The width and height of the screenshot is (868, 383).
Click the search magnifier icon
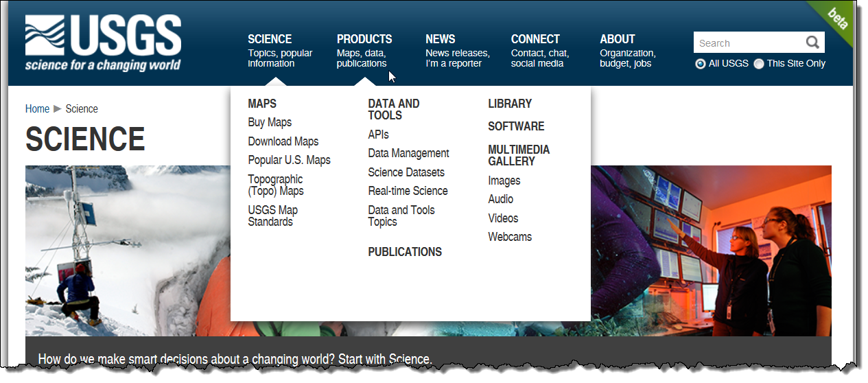pyautogui.click(x=812, y=43)
